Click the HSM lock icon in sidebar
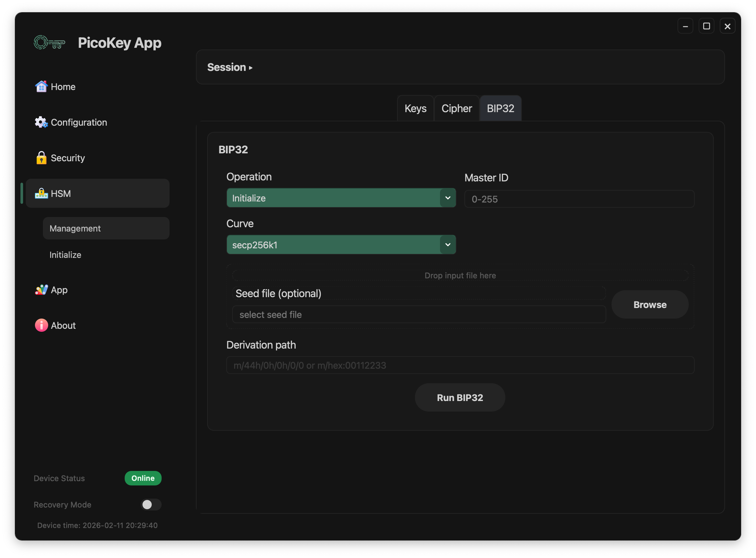The height and width of the screenshot is (558, 756). [41, 194]
